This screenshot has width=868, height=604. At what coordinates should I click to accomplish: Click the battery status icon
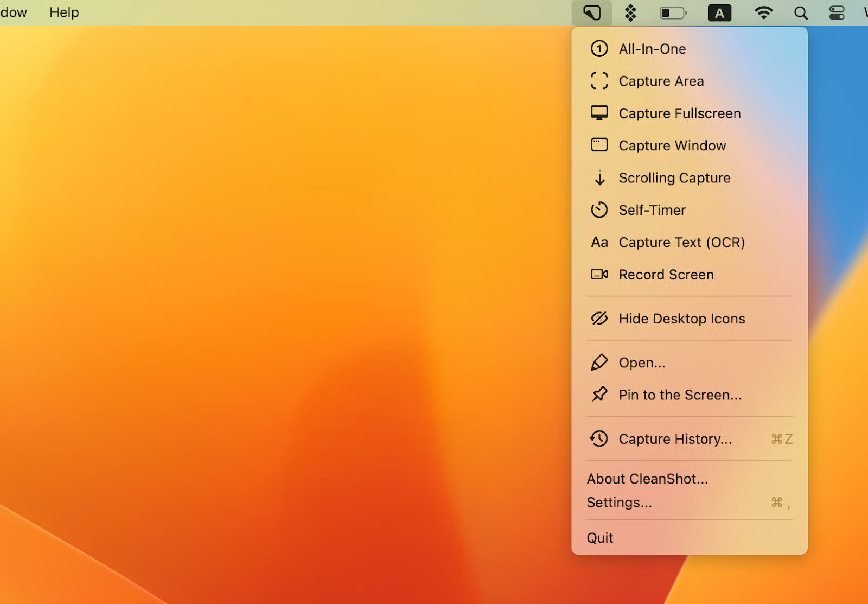tap(673, 12)
